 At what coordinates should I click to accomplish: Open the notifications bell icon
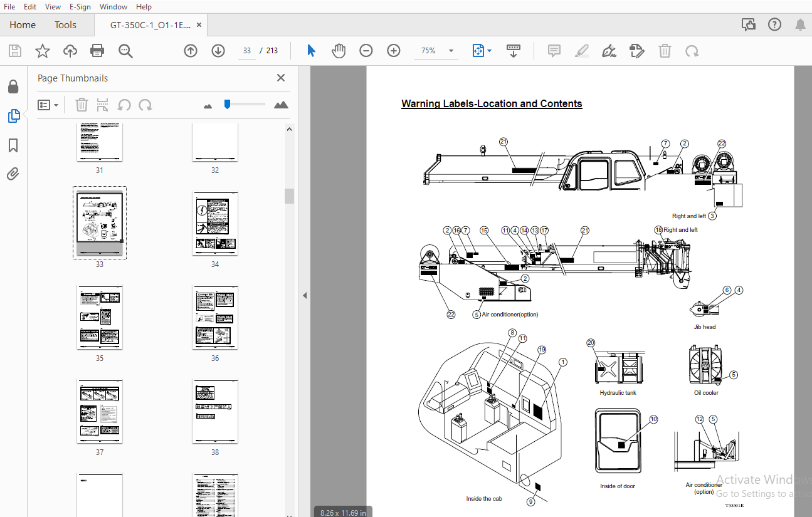[x=800, y=24]
